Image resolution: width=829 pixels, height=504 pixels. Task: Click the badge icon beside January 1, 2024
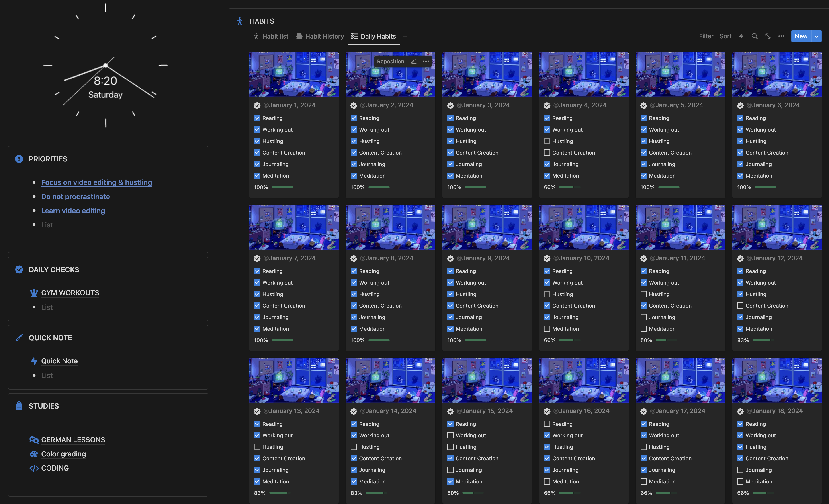click(257, 105)
